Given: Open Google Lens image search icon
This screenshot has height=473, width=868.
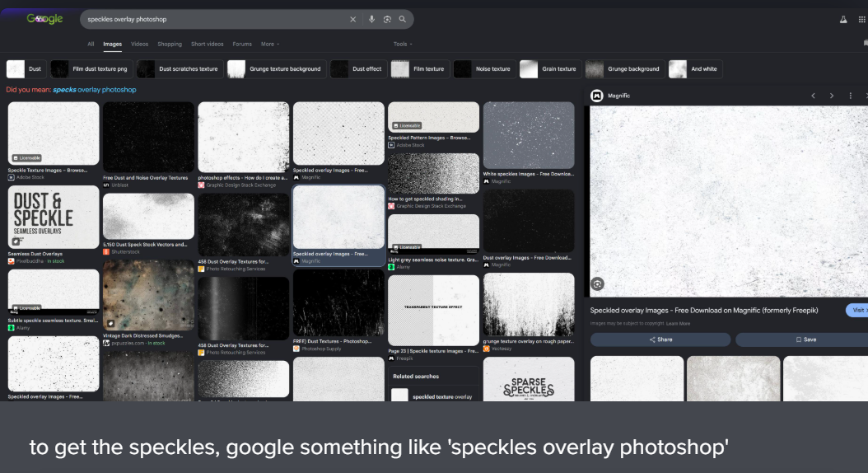Looking at the screenshot, I should pyautogui.click(x=387, y=20).
